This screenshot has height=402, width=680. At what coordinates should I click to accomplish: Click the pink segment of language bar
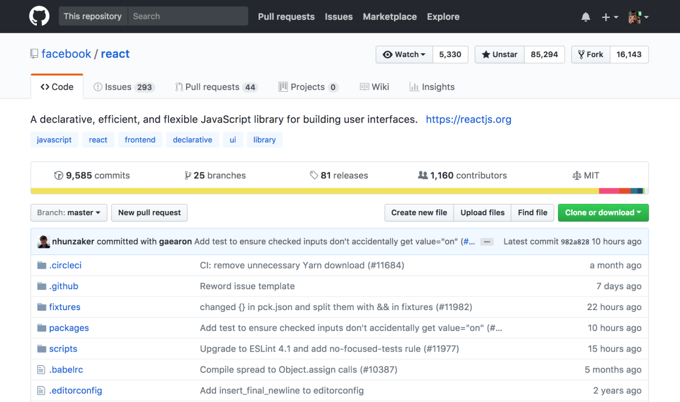tap(609, 191)
